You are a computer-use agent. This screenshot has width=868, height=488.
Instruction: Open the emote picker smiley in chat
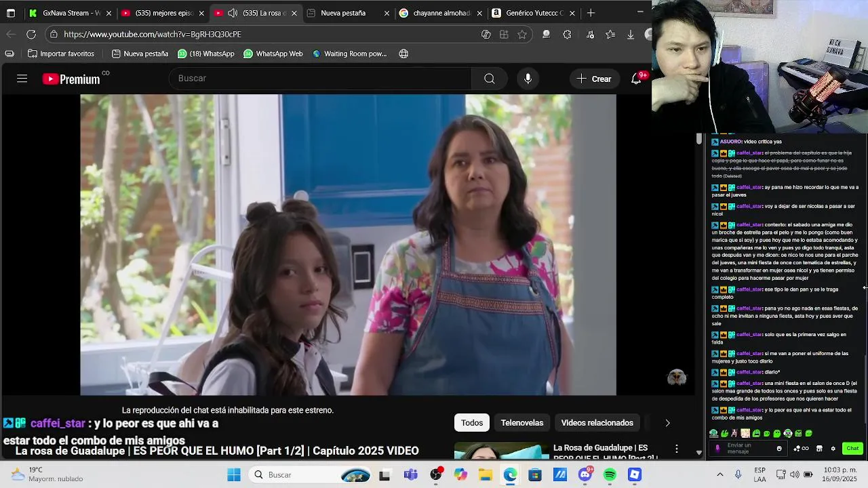click(778, 448)
